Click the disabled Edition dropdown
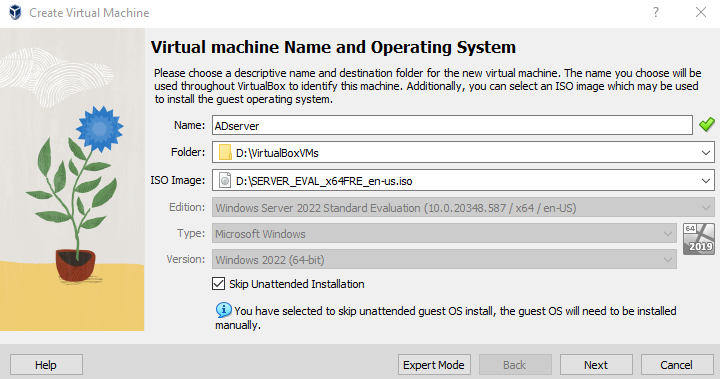720x379 pixels. point(463,208)
